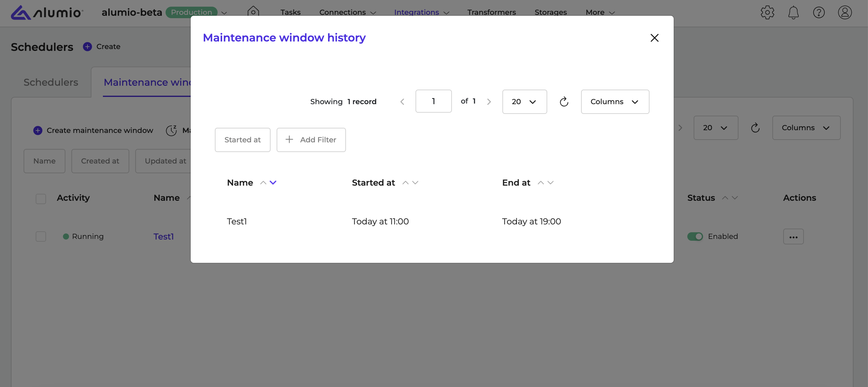Sort Started at column ascending

pos(405,182)
